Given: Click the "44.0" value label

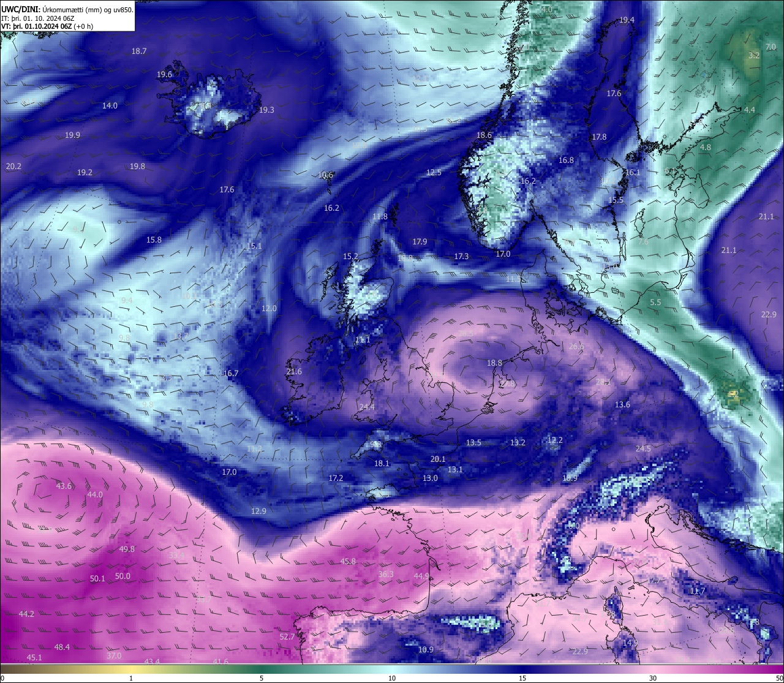Looking at the screenshot, I should 95,495.
